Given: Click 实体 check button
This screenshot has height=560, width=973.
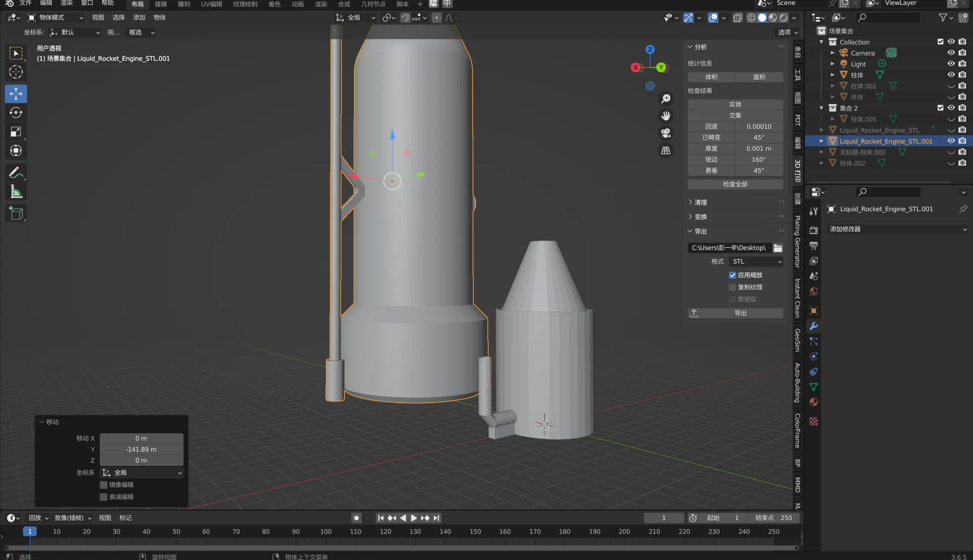Looking at the screenshot, I should 735,104.
